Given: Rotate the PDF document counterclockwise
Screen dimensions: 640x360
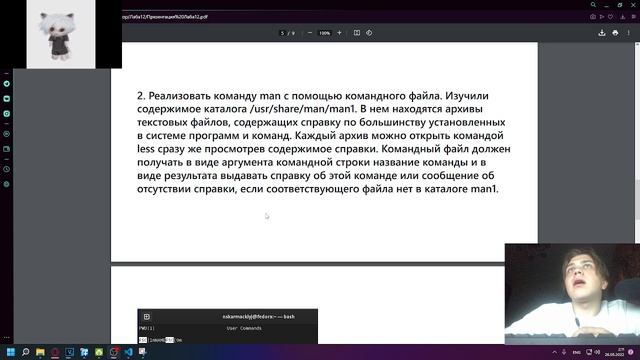Looking at the screenshot, I should tap(369, 33).
